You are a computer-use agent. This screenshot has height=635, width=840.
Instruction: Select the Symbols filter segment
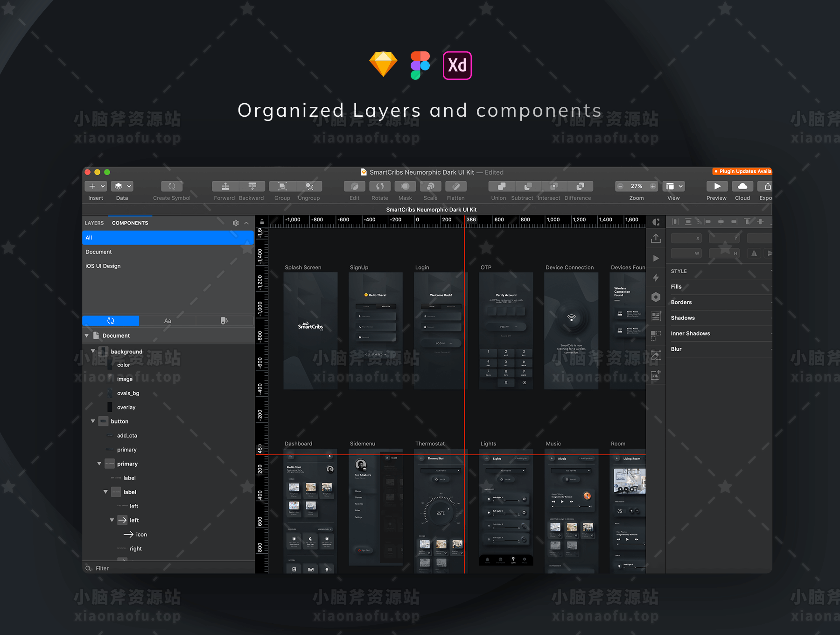pyautogui.click(x=111, y=321)
